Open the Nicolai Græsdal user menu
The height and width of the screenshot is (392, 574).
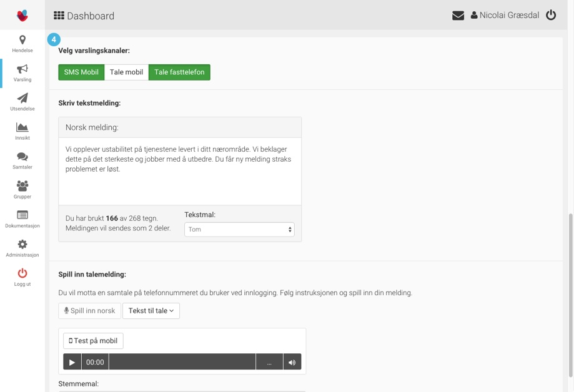point(505,16)
